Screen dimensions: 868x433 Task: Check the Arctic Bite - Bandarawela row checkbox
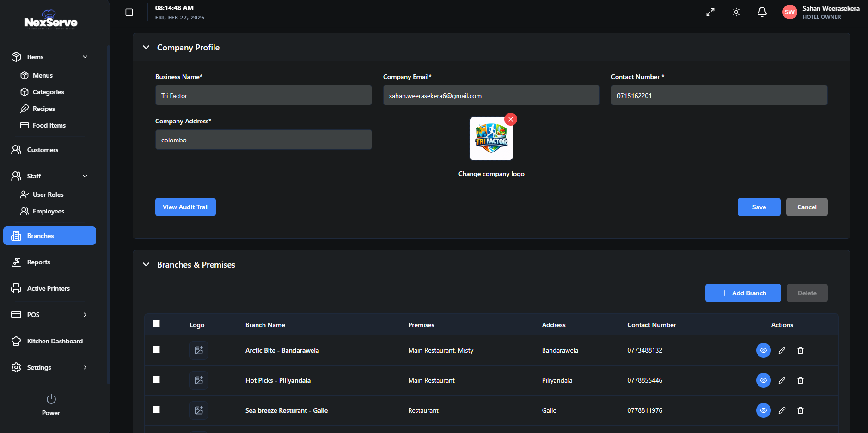(x=156, y=350)
